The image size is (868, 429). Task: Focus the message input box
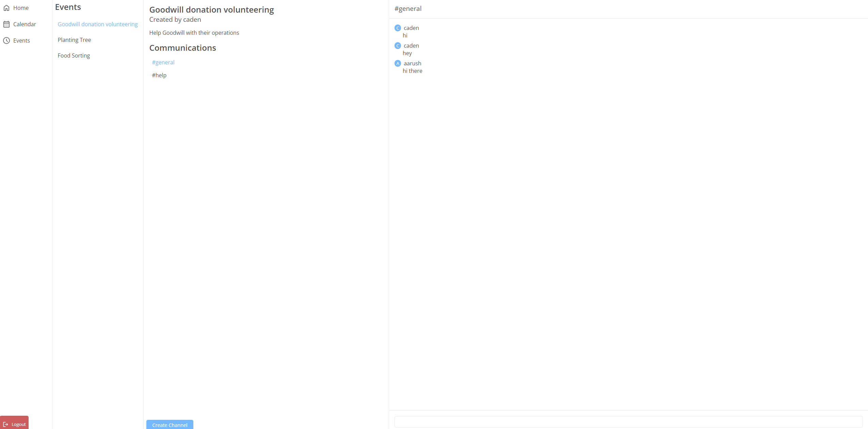[628, 422]
